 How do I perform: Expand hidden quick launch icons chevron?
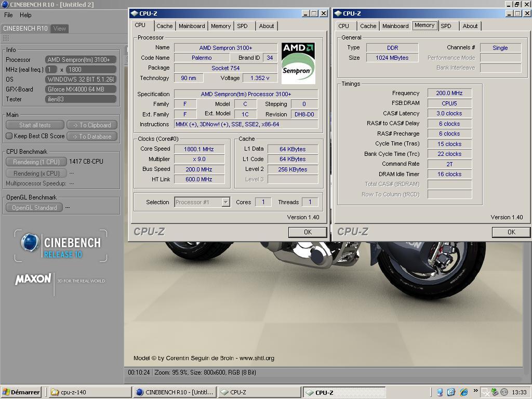[x=475, y=391]
